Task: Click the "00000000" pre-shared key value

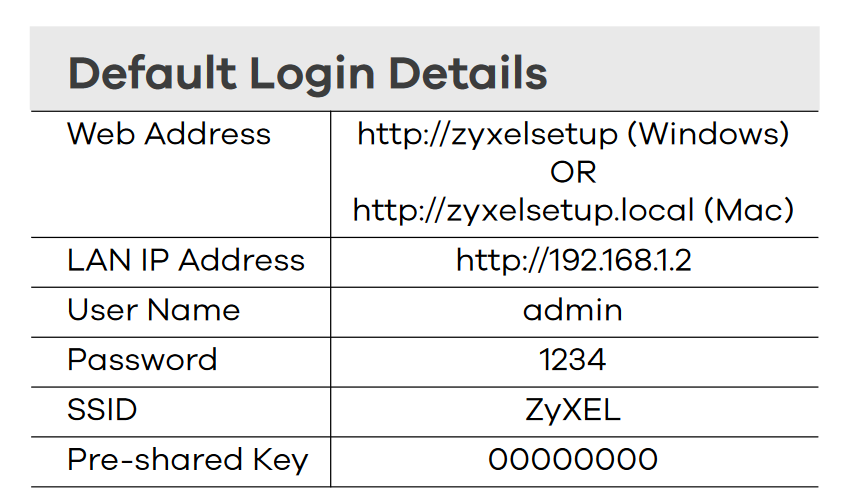Action: [x=573, y=460]
